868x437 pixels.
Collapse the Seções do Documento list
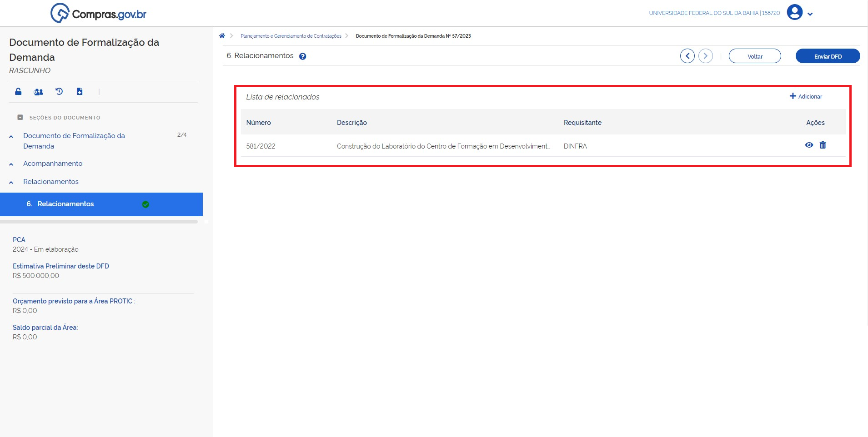tap(20, 118)
